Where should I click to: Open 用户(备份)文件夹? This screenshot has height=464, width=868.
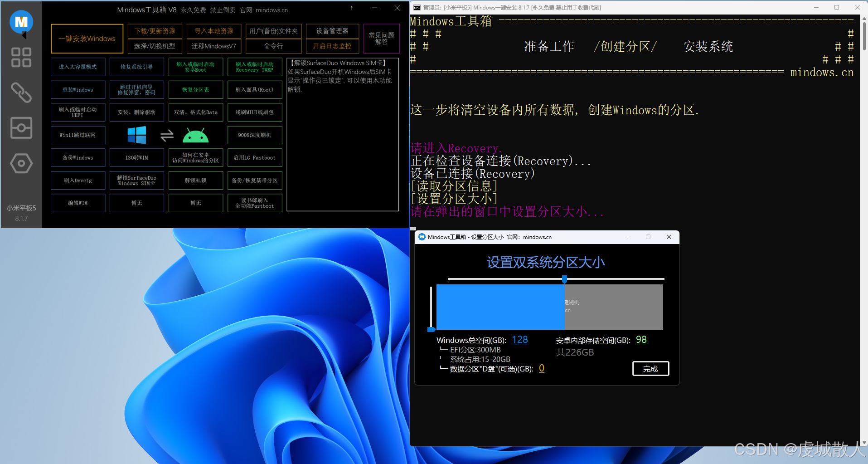click(x=274, y=31)
